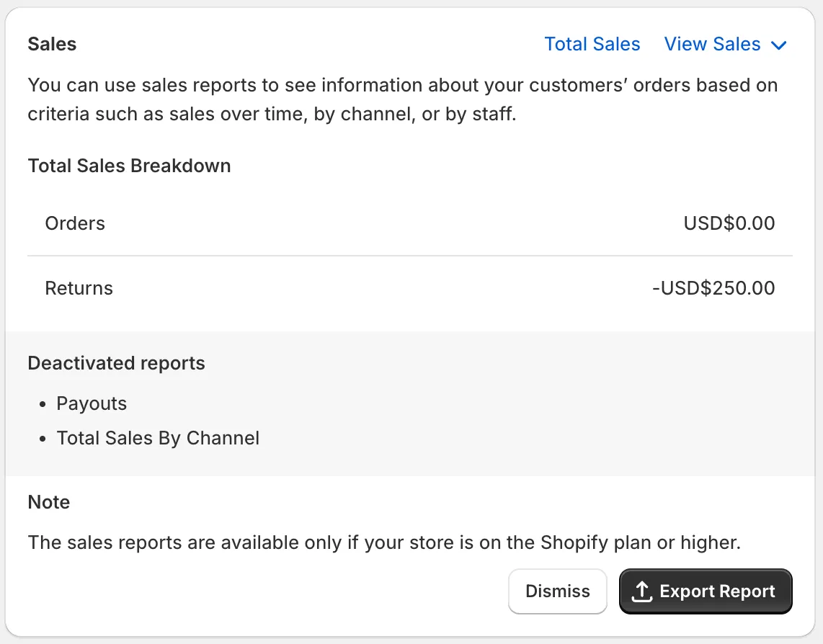Image resolution: width=823 pixels, height=644 pixels.
Task: Click the Total Sales Breakdown heading
Action: pyautogui.click(x=129, y=166)
